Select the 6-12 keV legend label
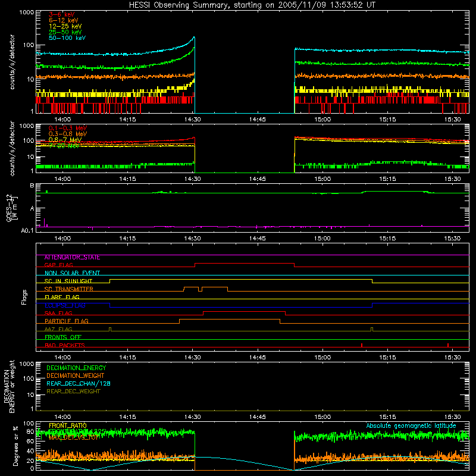The image size is (476, 476). (64, 20)
